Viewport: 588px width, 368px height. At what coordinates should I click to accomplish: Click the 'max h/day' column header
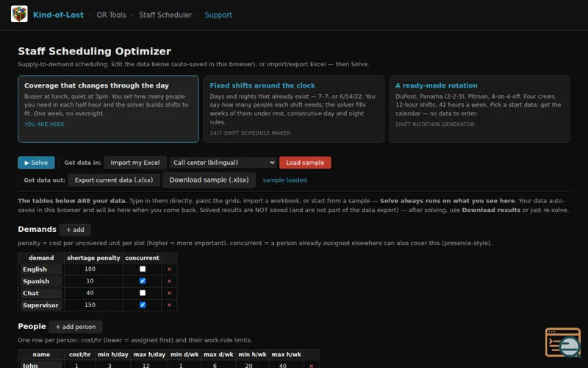pyautogui.click(x=149, y=355)
